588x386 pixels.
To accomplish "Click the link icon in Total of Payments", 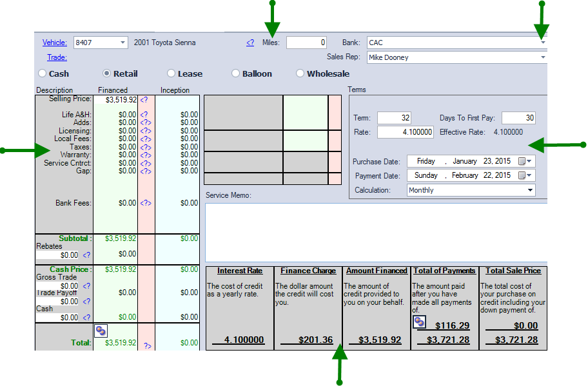I will pyautogui.click(x=419, y=322).
